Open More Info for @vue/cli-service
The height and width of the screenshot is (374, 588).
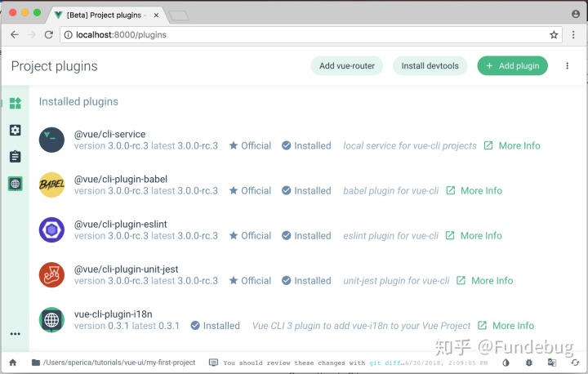(512, 145)
